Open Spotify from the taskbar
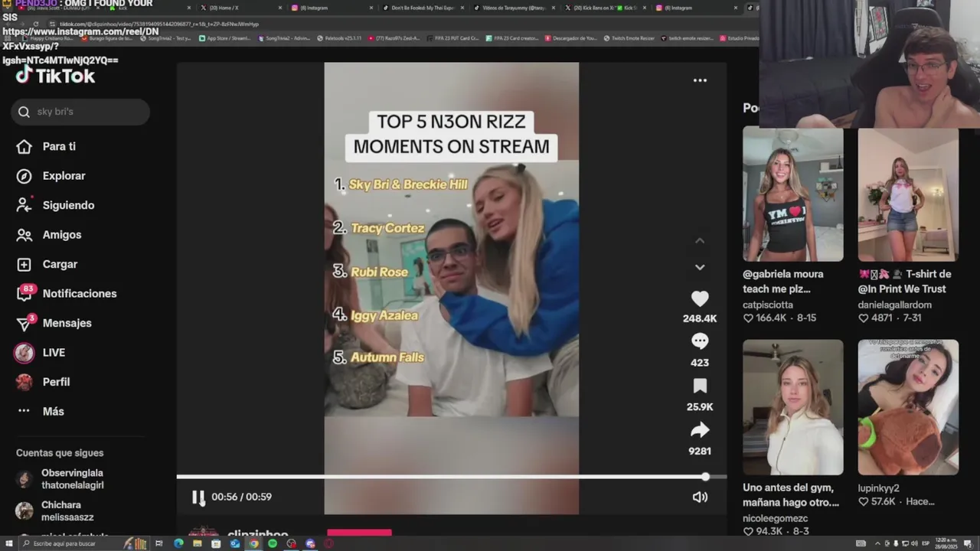 pyautogui.click(x=273, y=543)
